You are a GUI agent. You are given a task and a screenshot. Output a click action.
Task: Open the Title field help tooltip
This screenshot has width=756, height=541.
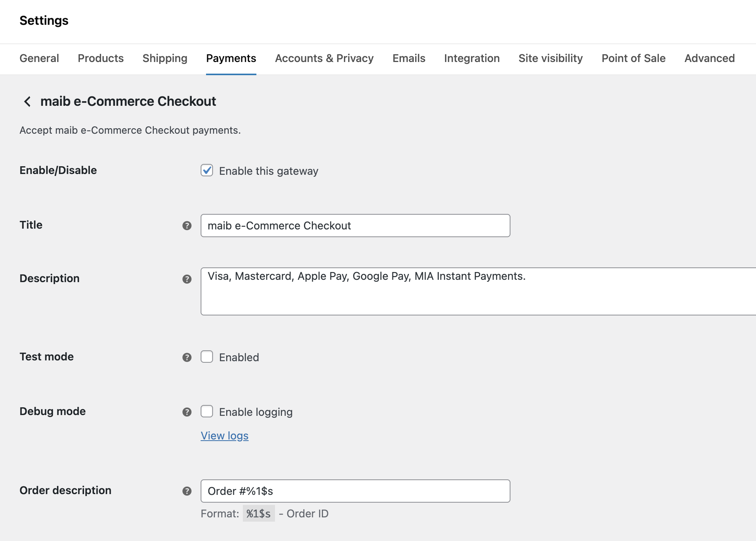click(x=187, y=225)
